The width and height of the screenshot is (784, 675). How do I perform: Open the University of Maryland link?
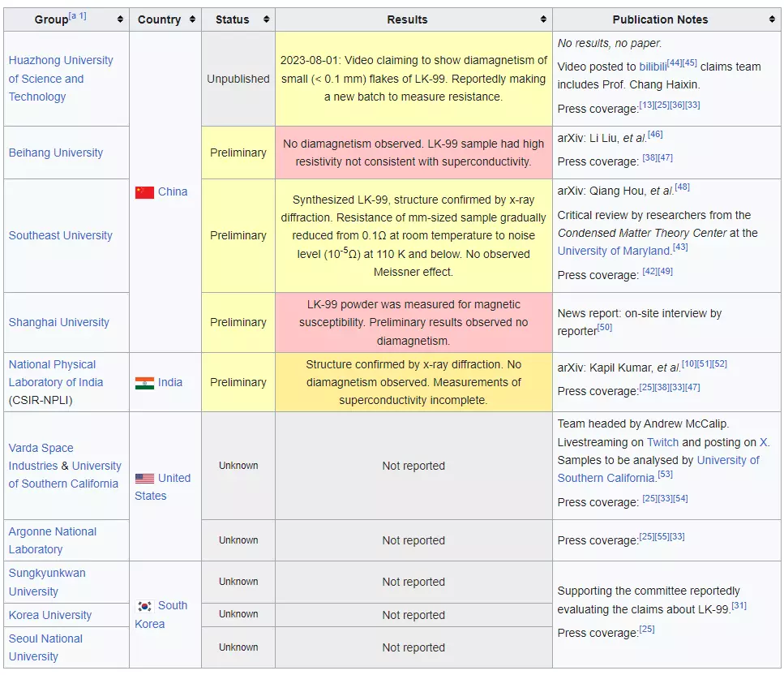coord(615,251)
